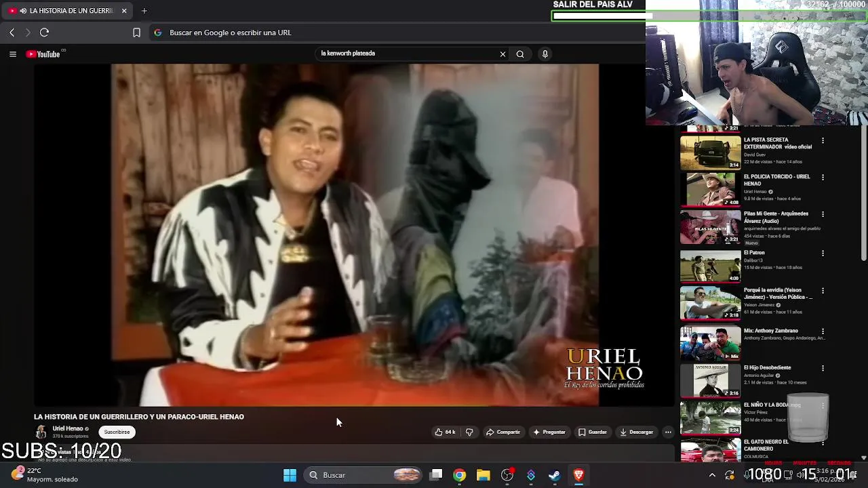The height and width of the screenshot is (488, 868).
Task: Open options for El Hijo Desobediente
Action: coord(823,368)
